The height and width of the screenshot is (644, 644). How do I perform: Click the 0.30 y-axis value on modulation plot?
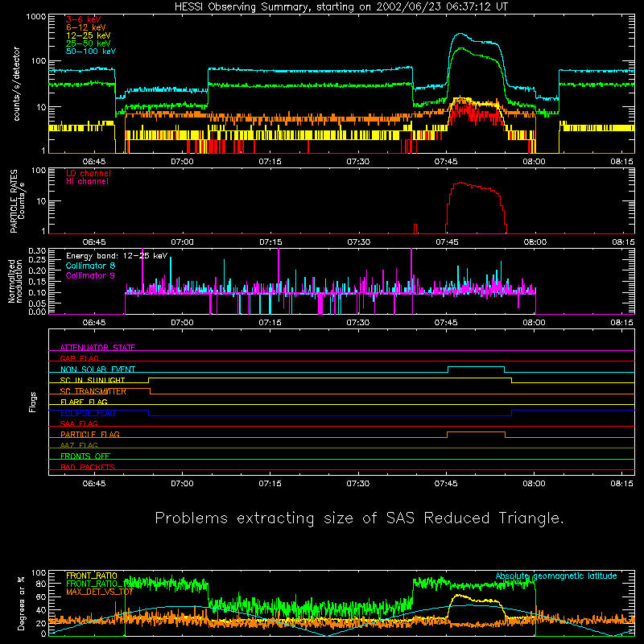point(37,251)
